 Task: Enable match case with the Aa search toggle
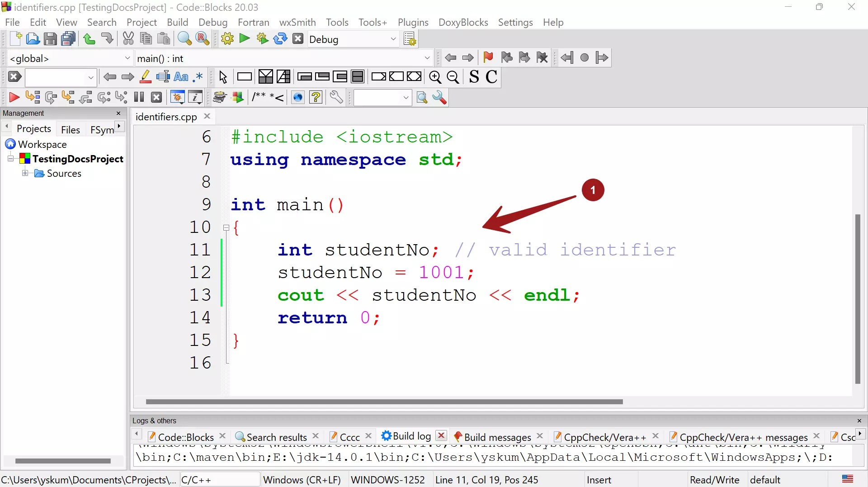(x=180, y=77)
